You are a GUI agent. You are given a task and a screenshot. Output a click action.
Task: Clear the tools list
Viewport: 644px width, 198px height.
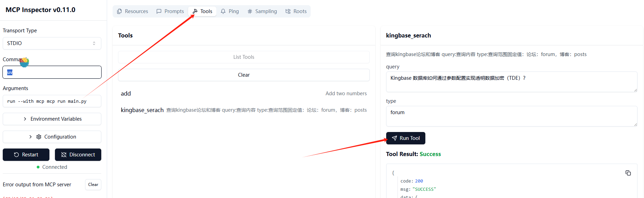pyautogui.click(x=244, y=75)
